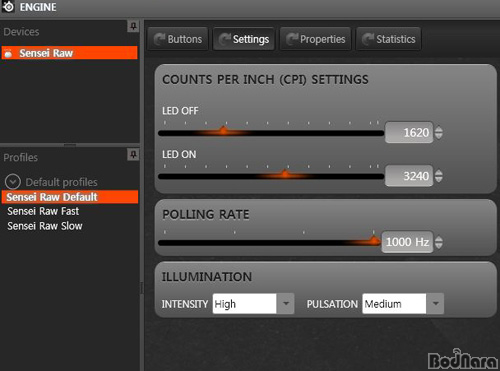
Task: Click the Profiles panel header label
Action: tap(21, 157)
